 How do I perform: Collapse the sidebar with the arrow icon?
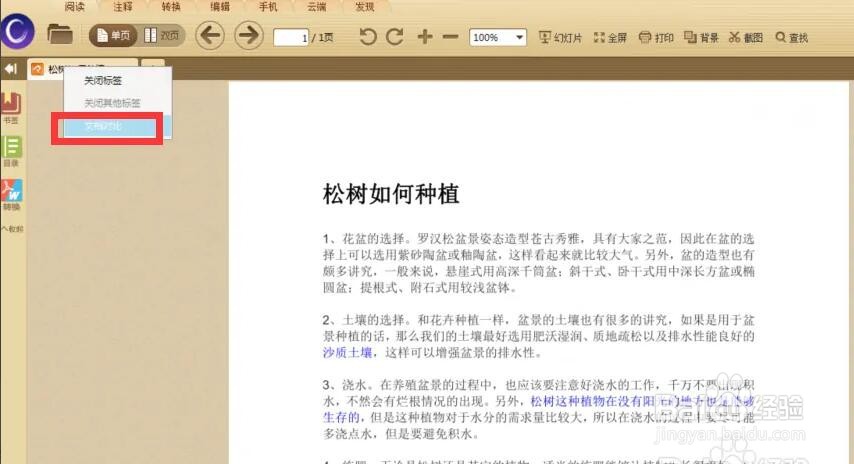11,69
